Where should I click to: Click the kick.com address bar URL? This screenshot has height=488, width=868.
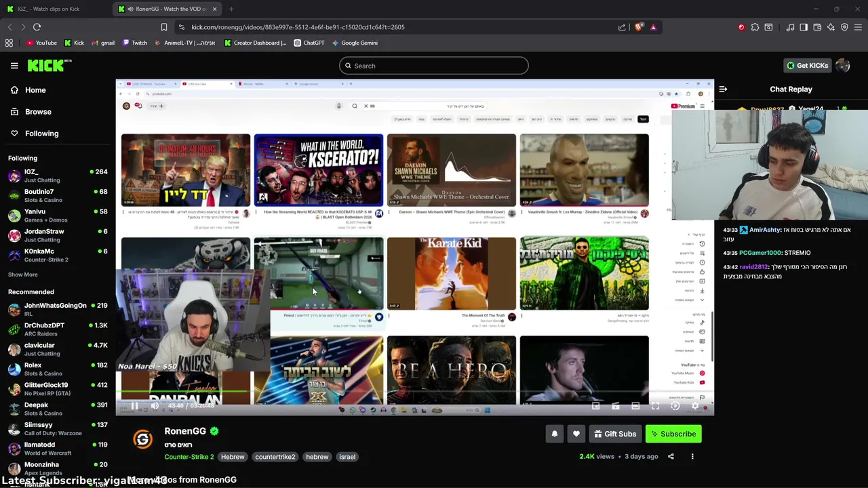pos(298,27)
